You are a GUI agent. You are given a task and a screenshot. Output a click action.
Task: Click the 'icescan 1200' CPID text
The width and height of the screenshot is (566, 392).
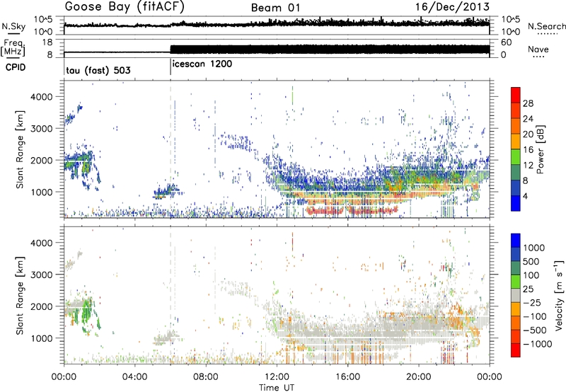click(202, 64)
